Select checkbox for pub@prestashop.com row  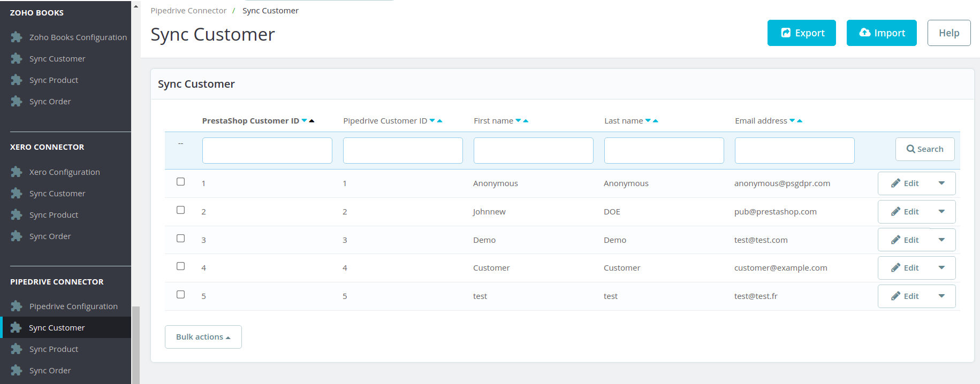(x=181, y=210)
